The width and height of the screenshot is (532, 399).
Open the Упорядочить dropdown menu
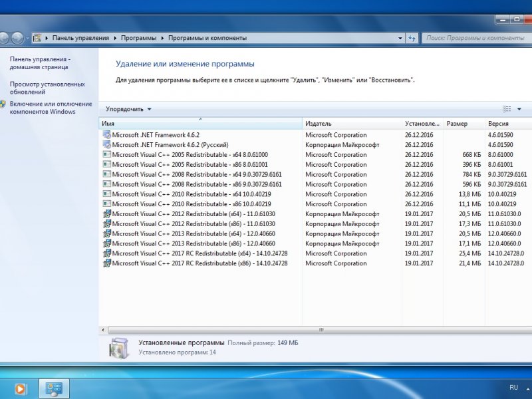click(128, 109)
